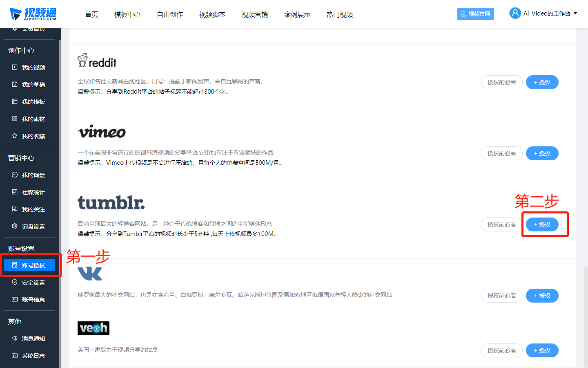Open 热门视频 in top navigation
The height and width of the screenshot is (368, 588).
tap(340, 15)
